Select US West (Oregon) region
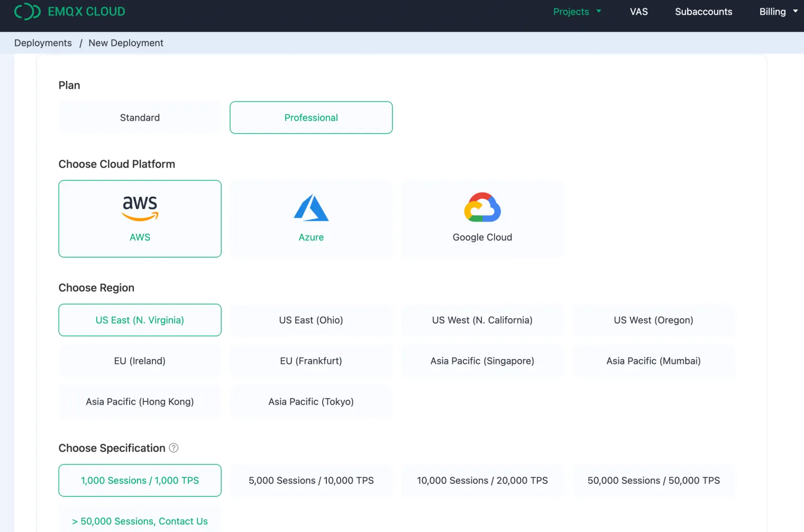 click(653, 320)
